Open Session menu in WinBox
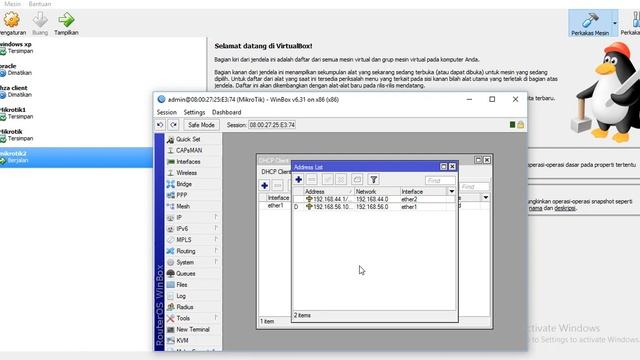This screenshot has height=360, width=640. click(x=167, y=112)
